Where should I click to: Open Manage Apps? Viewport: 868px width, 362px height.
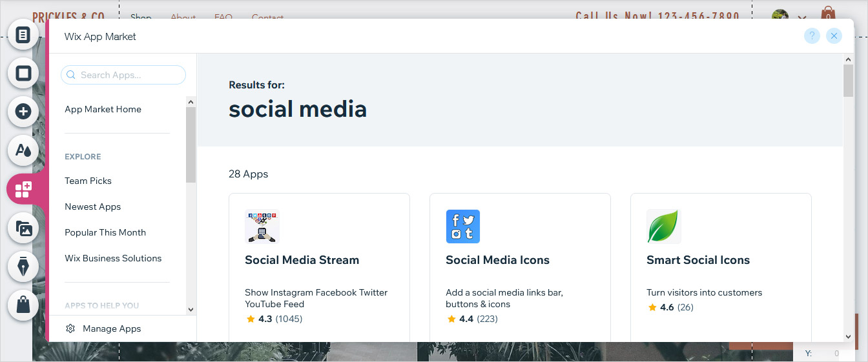pos(112,328)
